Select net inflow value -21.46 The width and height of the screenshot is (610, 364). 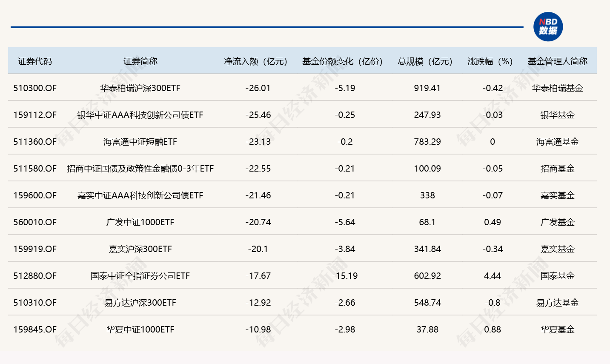click(x=258, y=195)
